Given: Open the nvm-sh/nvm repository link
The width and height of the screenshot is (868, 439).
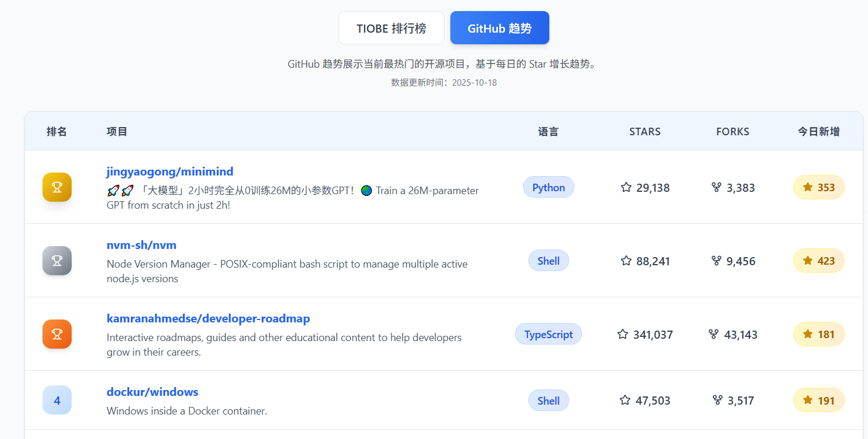Looking at the screenshot, I should pyautogui.click(x=142, y=245).
